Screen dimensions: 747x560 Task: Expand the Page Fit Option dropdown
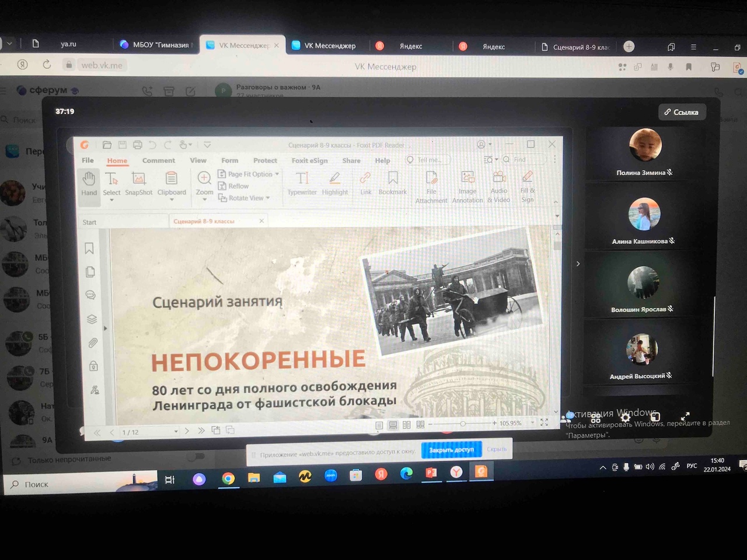(277, 174)
